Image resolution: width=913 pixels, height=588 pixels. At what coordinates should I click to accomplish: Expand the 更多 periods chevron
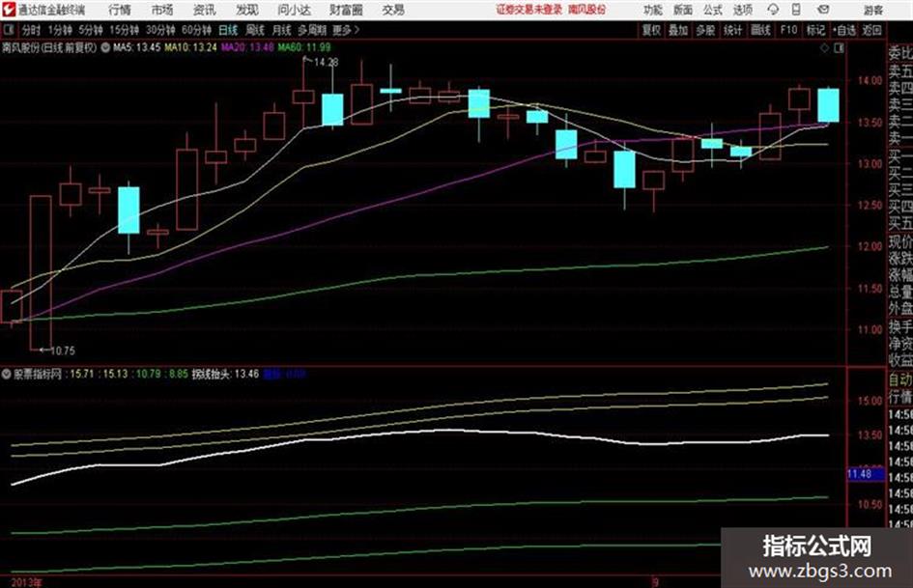346,30
